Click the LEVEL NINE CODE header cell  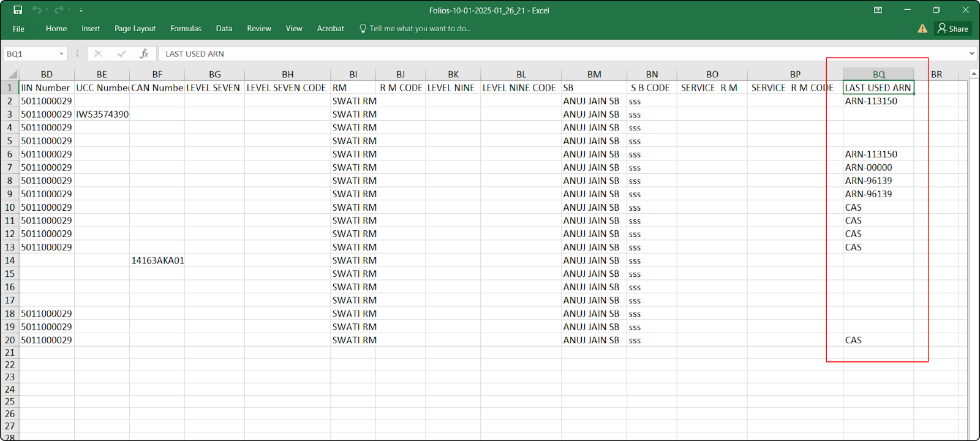(521, 88)
